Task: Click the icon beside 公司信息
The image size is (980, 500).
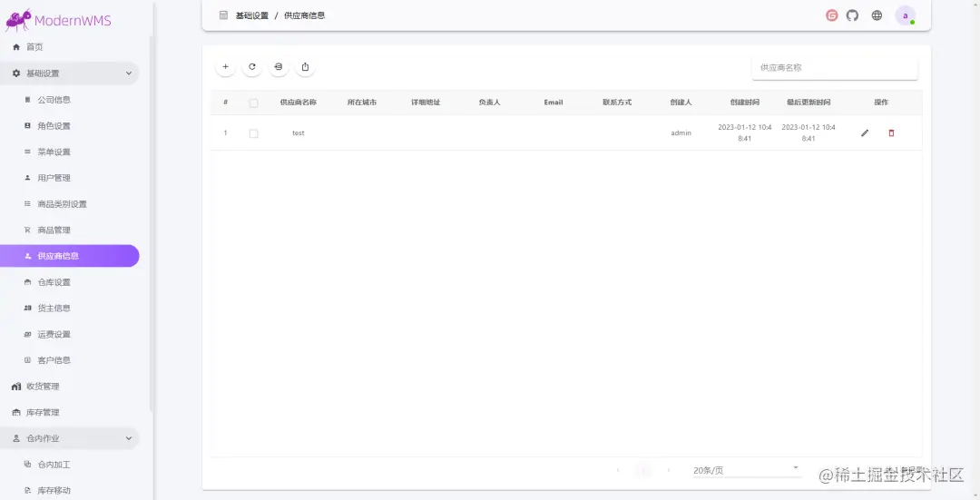Action: pos(27,100)
